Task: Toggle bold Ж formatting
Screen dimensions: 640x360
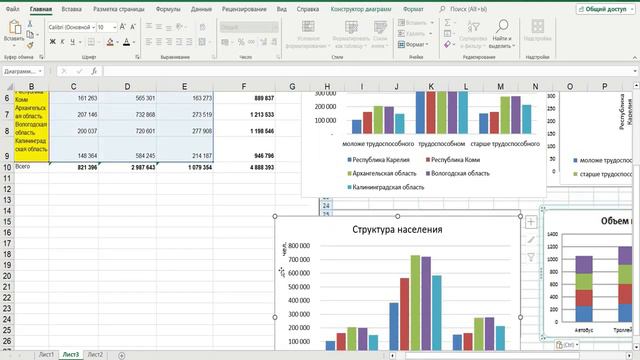Action: click(x=52, y=42)
